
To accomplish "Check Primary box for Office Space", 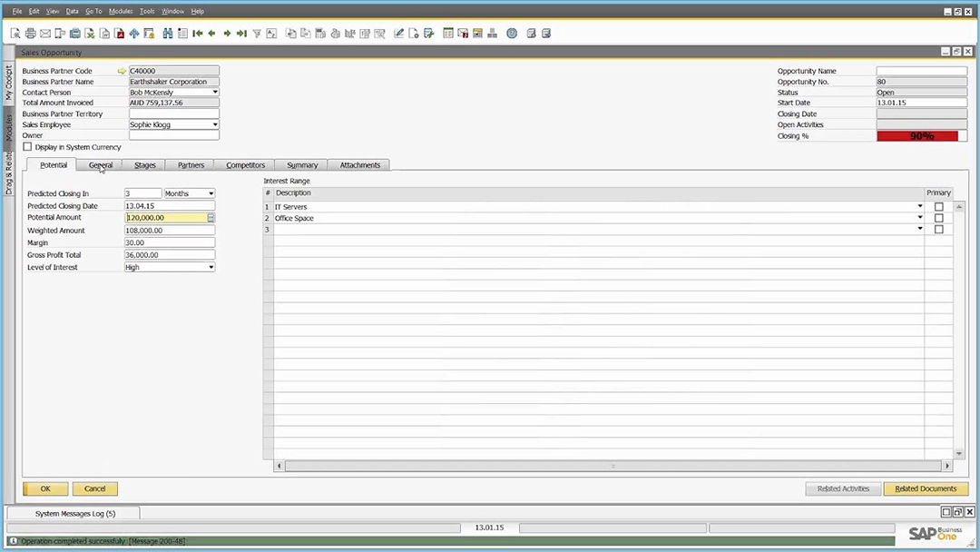I will point(938,218).
